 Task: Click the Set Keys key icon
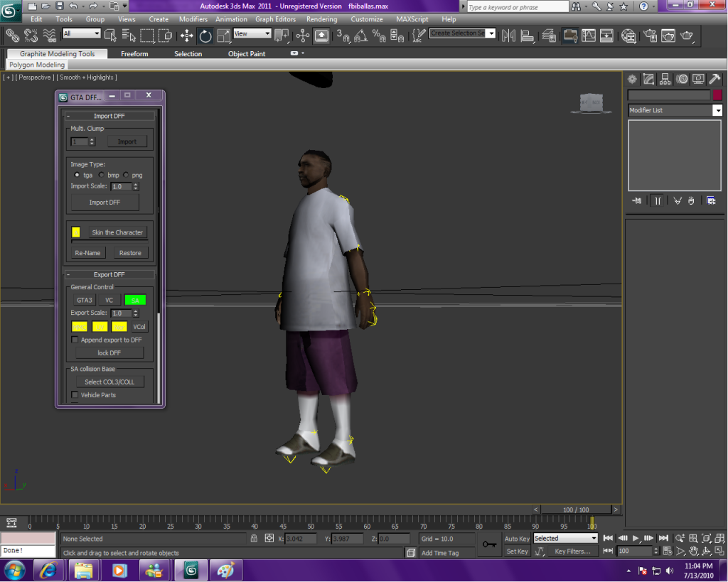(x=488, y=545)
